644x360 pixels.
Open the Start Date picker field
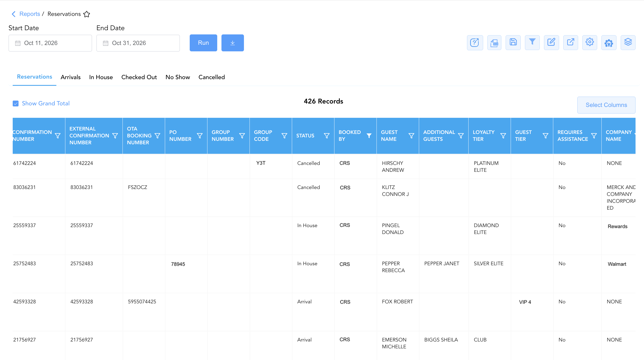(x=50, y=43)
